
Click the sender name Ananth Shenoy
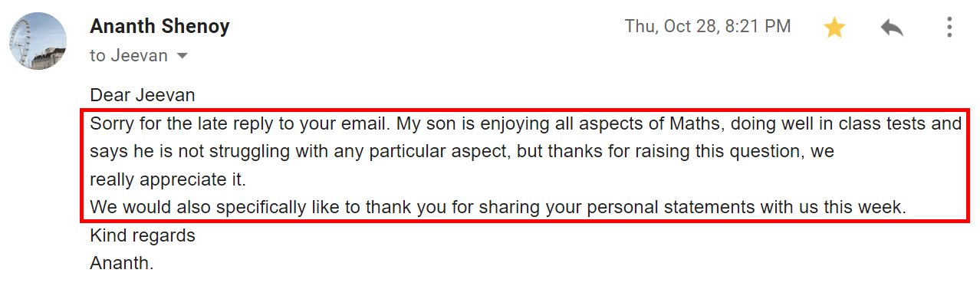[x=159, y=26]
